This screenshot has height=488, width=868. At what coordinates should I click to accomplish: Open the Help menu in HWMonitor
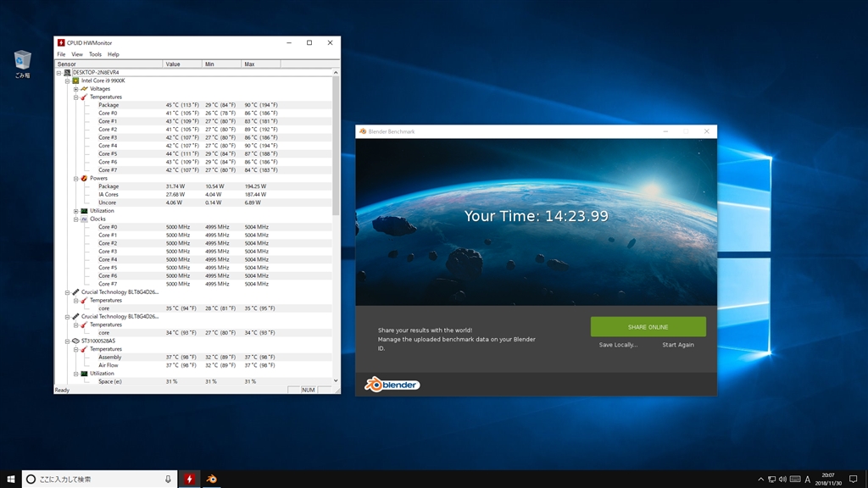coord(113,54)
